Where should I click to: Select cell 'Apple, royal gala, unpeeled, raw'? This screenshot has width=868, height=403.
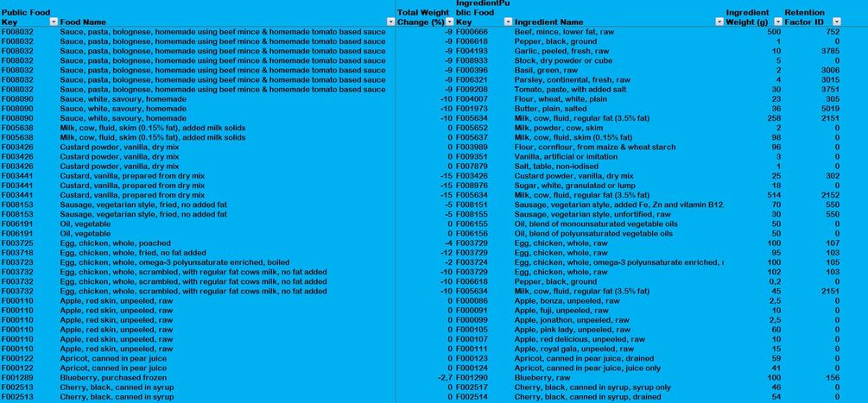pyautogui.click(x=574, y=349)
